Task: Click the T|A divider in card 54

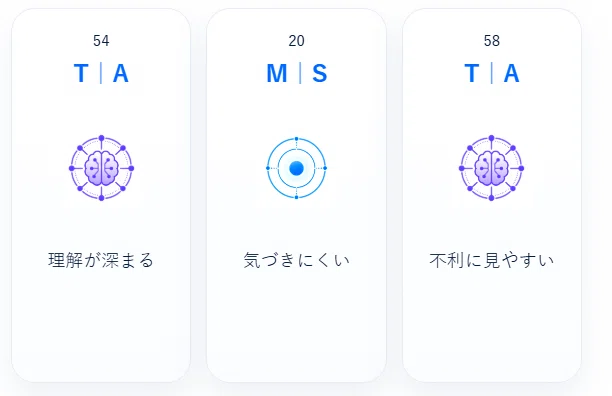Action: [x=101, y=73]
